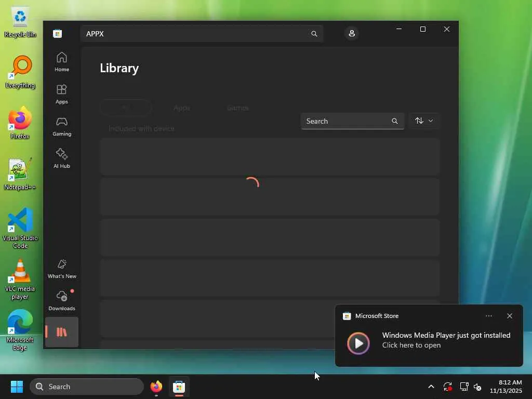Image resolution: width=532 pixels, height=399 pixels.
Task: Select Microsoft Edge desktop shortcut
Action: (x=20, y=330)
